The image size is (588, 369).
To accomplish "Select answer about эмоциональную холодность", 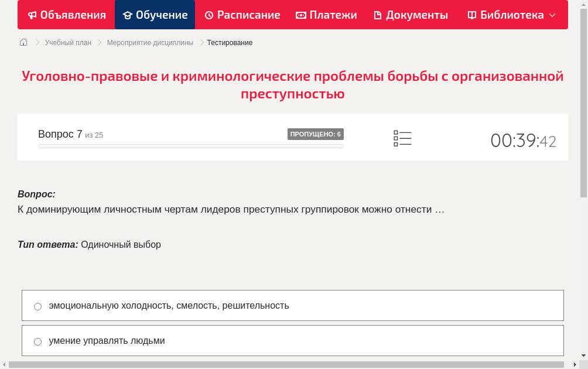I will [37, 306].
